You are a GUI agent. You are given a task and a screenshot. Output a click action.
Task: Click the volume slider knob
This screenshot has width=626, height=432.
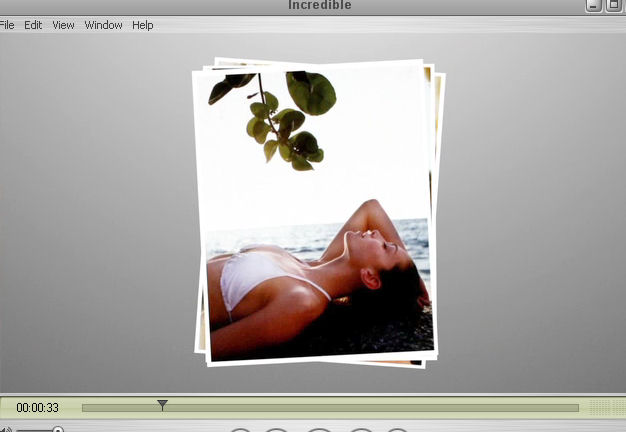58,430
